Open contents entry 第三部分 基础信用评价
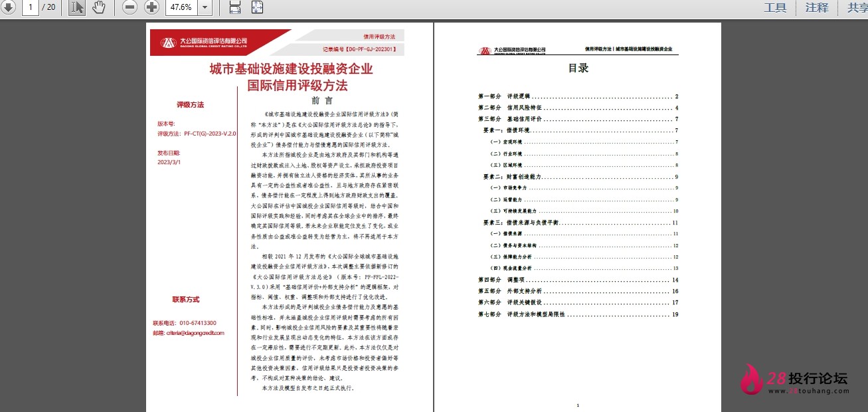Image resolution: width=868 pixels, height=412 pixels. (x=578, y=119)
